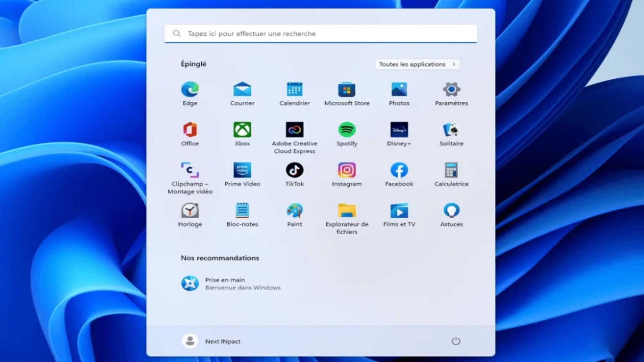The image size is (644, 362).
Task: Open Adobe Creative Cloud Express
Action: (x=294, y=130)
